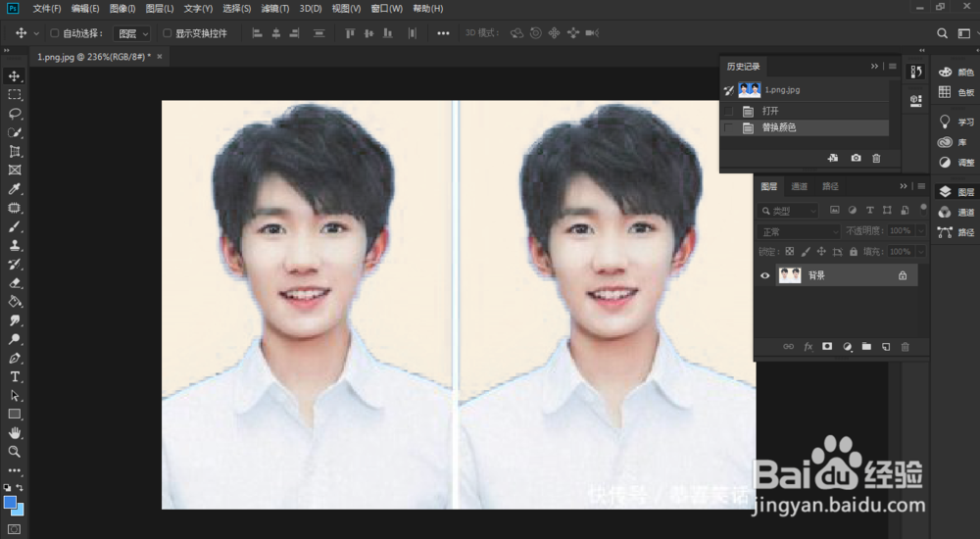Select the Lasso tool

pos(15,114)
